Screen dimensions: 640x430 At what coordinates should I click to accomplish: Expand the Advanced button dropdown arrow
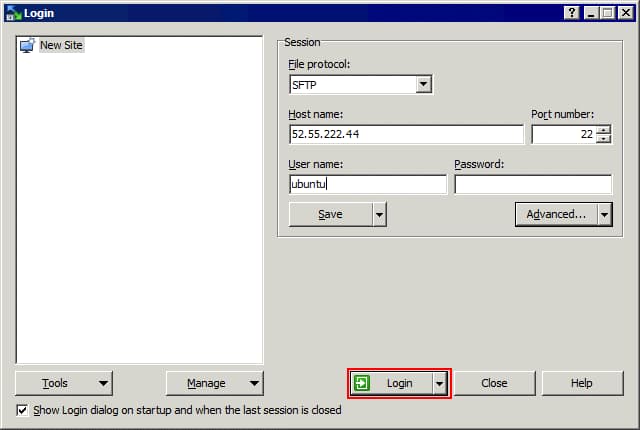pyautogui.click(x=604, y=214)
